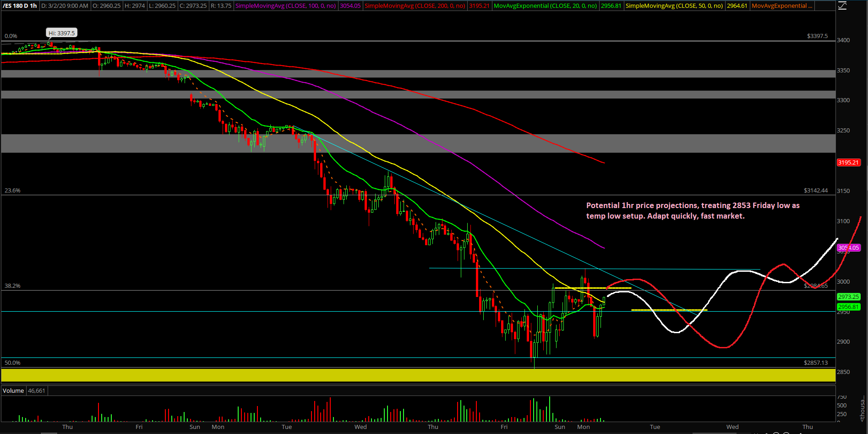Click the $3397.5 Fibonacci price label
This screenshot has height=434, width=868.
tap(817, 36)
